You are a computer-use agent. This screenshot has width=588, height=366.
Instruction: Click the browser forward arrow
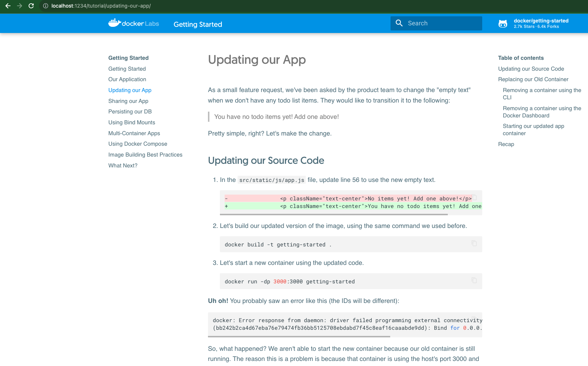pyautogui.click(x=20, y=6)
